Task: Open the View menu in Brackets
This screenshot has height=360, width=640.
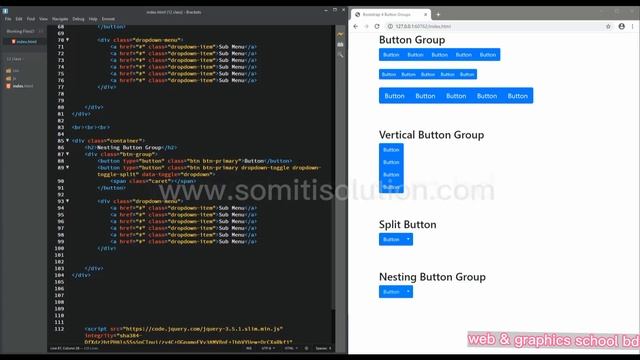Action: pyautogui.click(x=44, y=19)
